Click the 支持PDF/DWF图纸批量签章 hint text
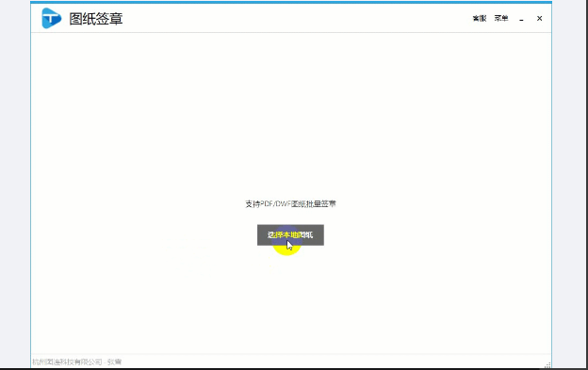The image size is (588, 370). point(290,203)
